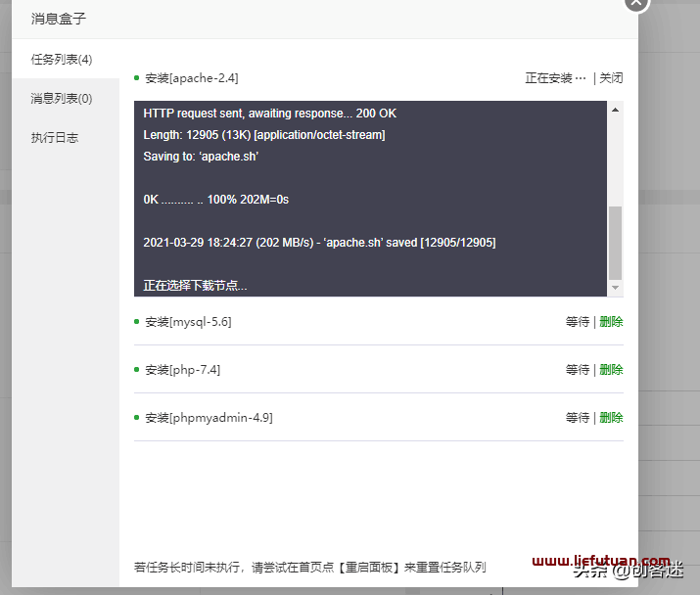Click the 等待 status of php-7.4
This screenshot has height=595, width=700.
pyautogui.click(x=578, y=370)
